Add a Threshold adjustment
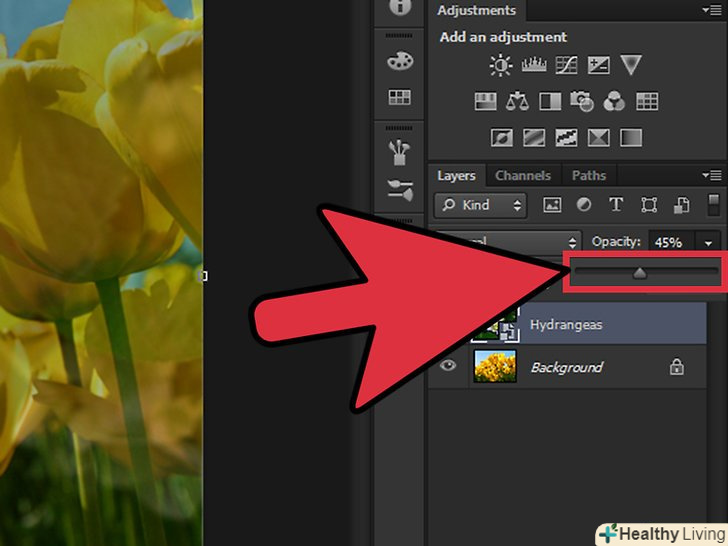 pyautogui.click(x=566, y=138)
